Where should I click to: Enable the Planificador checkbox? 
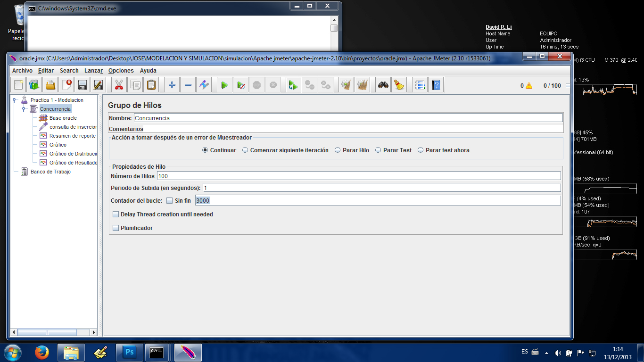pyautogui.click(x=116, y=228)
